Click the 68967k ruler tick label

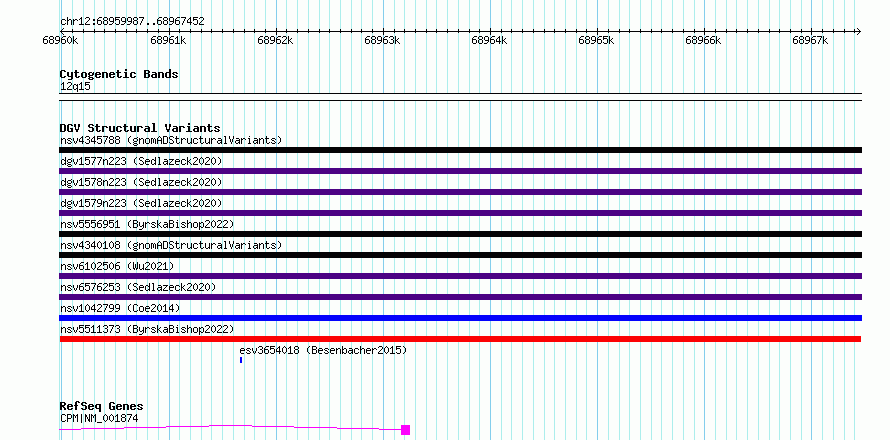(811, 40)
